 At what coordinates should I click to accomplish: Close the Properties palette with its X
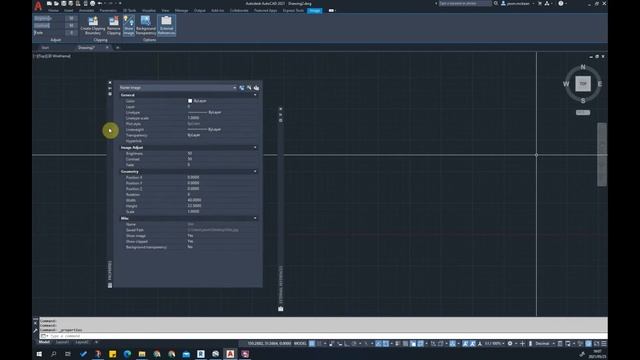pos(110,82)
